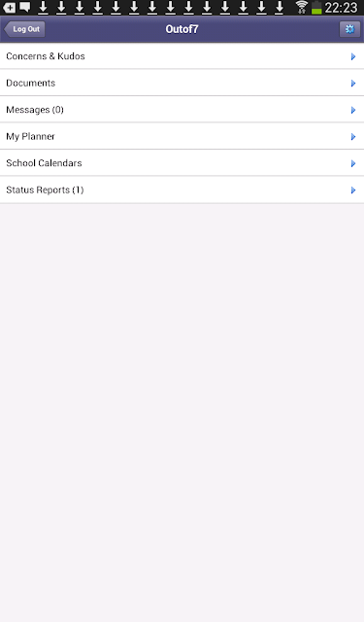Tap the Wi-Fi status icon
This screenshot has width=364, height=622.
(302, 7)
